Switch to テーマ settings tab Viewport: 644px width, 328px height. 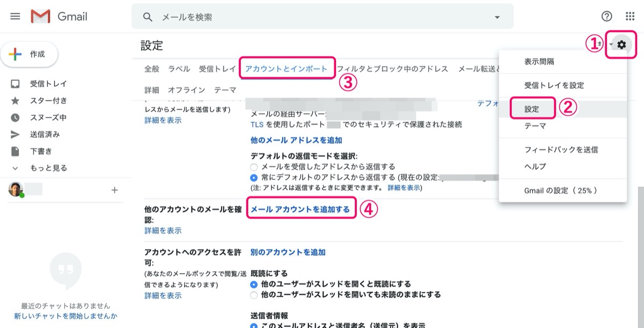(x=225, y=90)
